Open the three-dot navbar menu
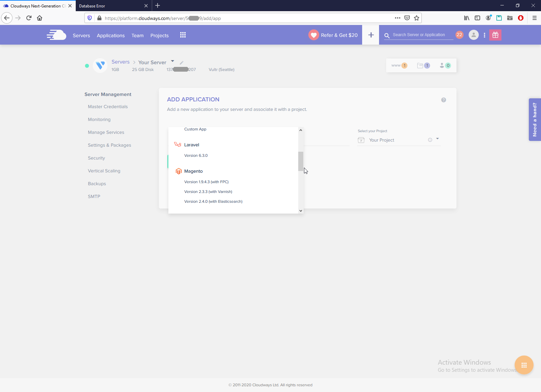The image size is (541, 392). [485, 35]
